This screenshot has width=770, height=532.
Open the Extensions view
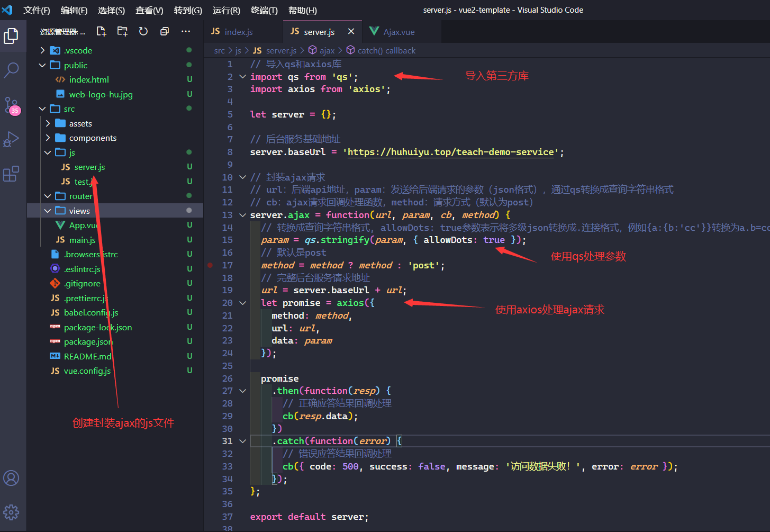click(x=11, y=174)
